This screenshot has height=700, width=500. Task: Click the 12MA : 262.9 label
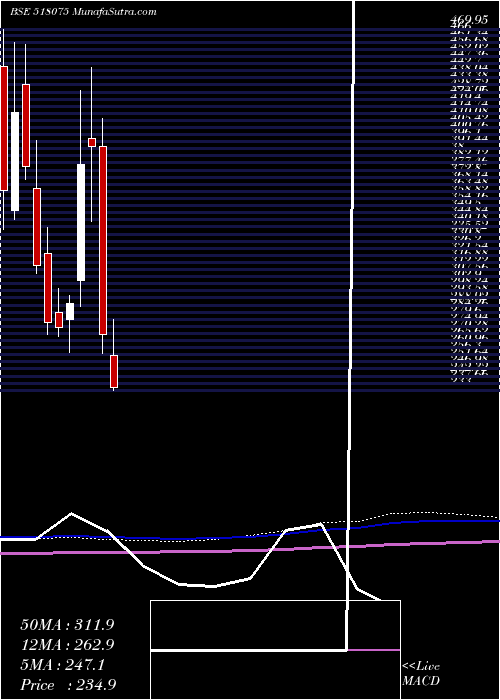(x=67, y=645)
